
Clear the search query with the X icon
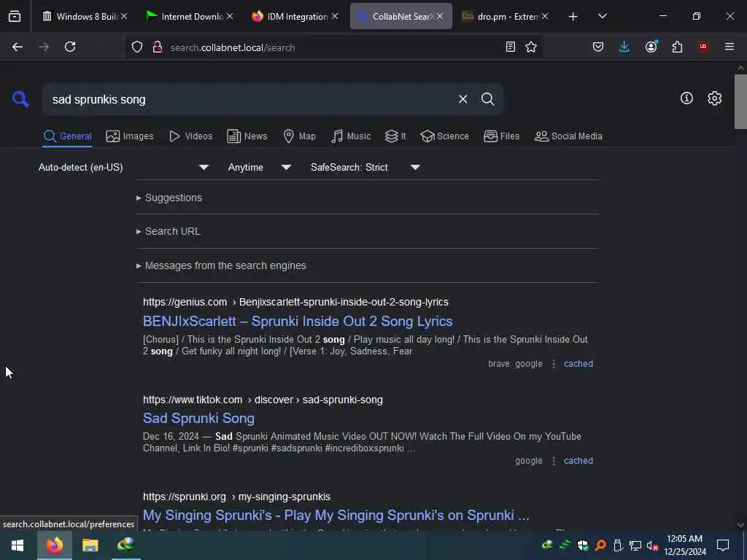coord(462,99)
